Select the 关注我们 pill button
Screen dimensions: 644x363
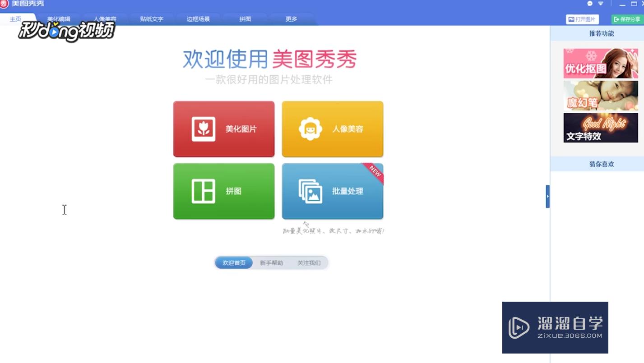(309, 262)
